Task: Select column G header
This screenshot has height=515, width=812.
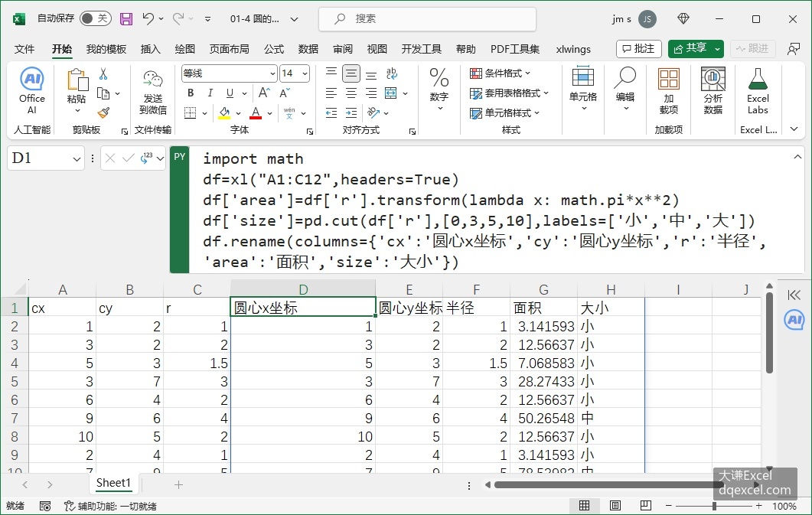Action: 543,289
